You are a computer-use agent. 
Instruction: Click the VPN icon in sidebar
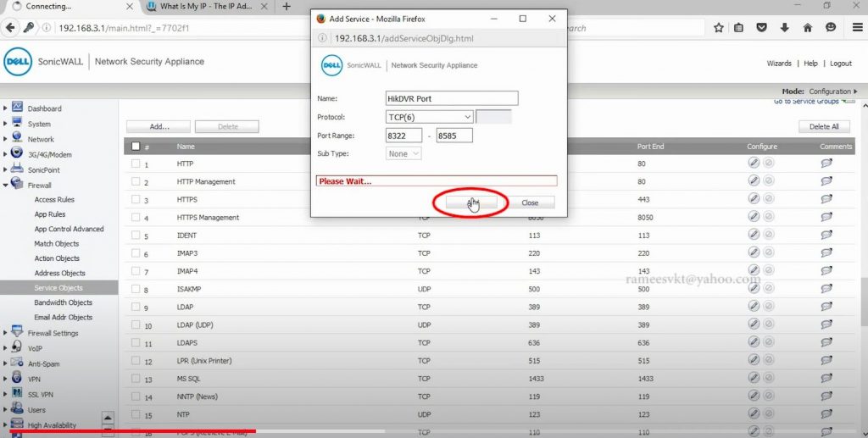click(17, 378)
